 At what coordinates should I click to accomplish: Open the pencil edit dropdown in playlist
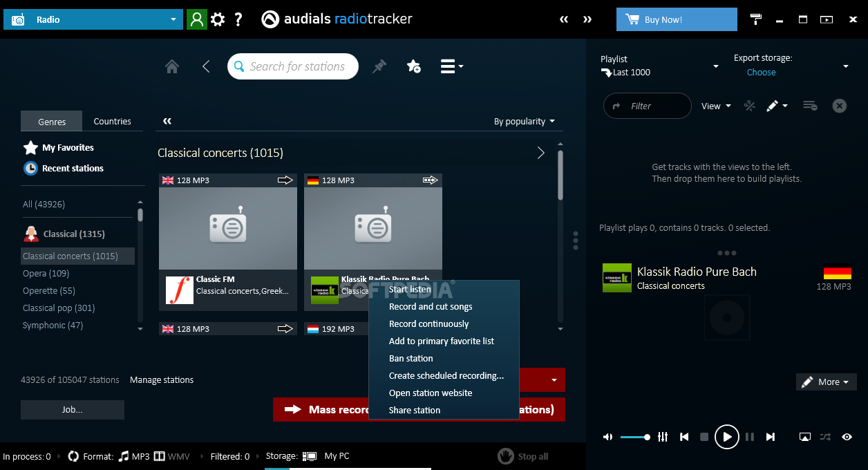[777, 106]
